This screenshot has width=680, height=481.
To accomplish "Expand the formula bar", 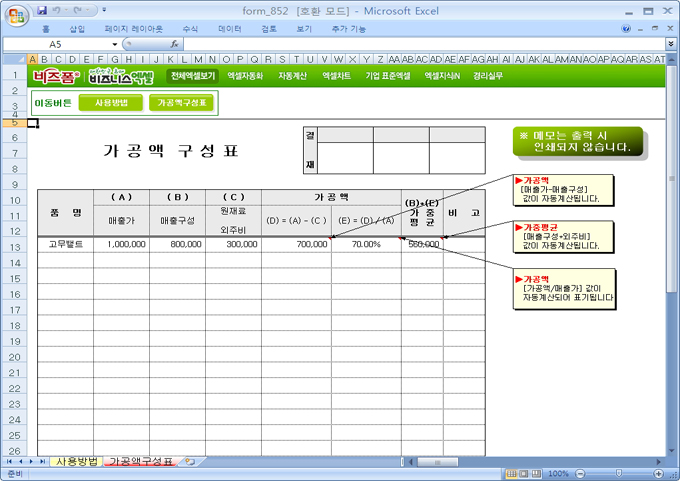I will click(670, 45).
